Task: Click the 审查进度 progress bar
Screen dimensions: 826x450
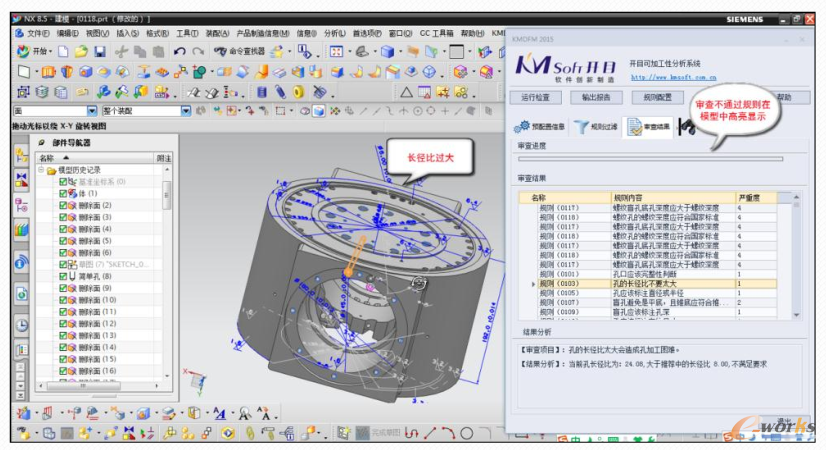Action: tap(650, 158)
